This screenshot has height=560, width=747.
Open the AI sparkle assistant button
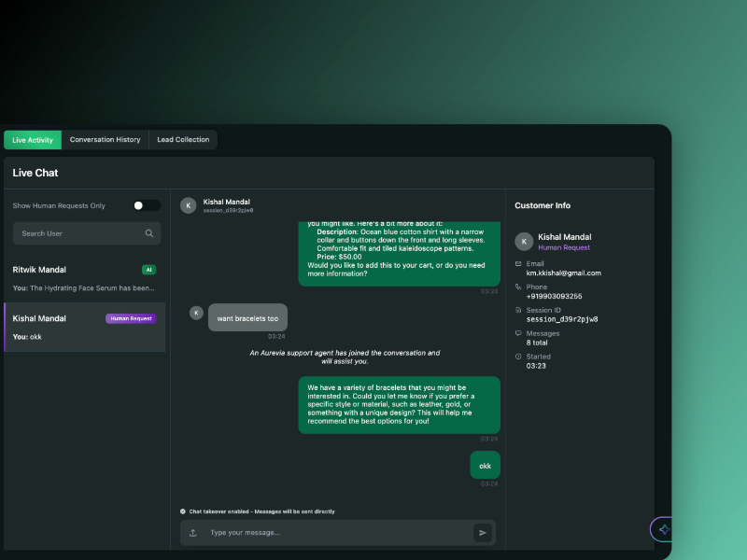(x=664, y=529)
